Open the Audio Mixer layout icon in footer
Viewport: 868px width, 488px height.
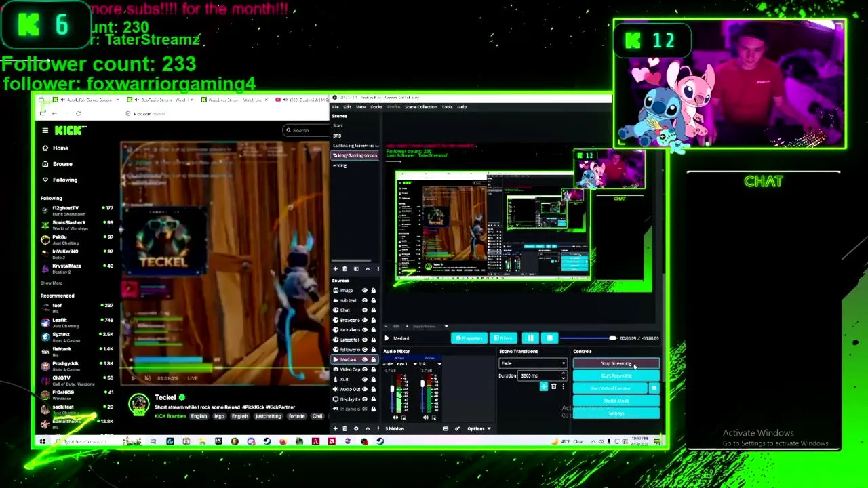point(446,428)
